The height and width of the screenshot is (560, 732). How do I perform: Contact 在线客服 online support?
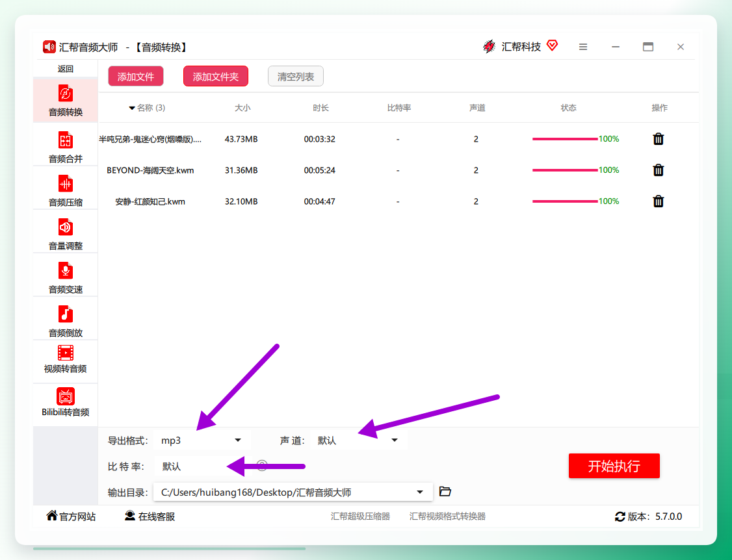(x=150, y=516)
